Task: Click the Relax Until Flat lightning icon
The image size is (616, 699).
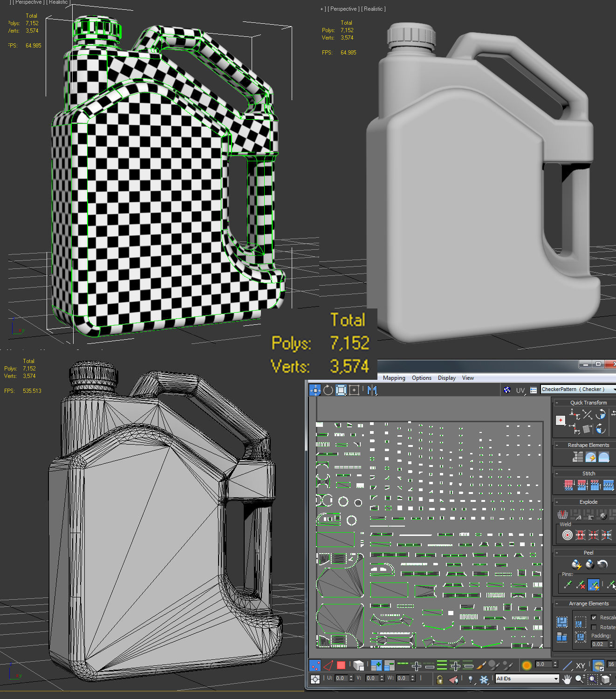Action: [x=591, y=457]
